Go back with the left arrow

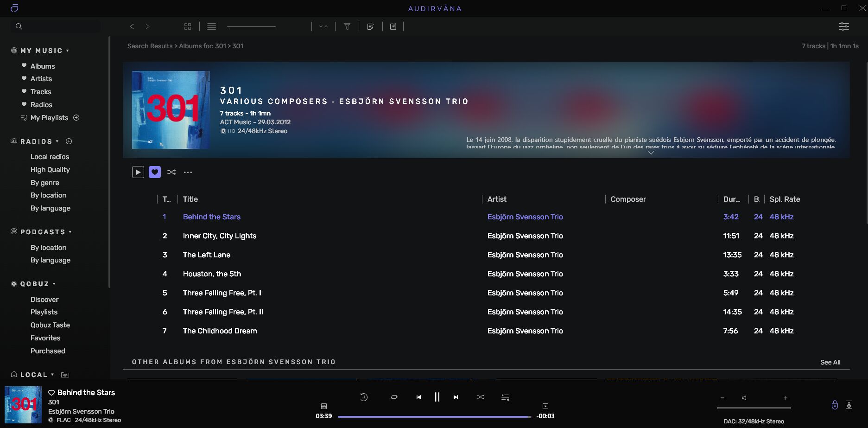click(132, 26)
